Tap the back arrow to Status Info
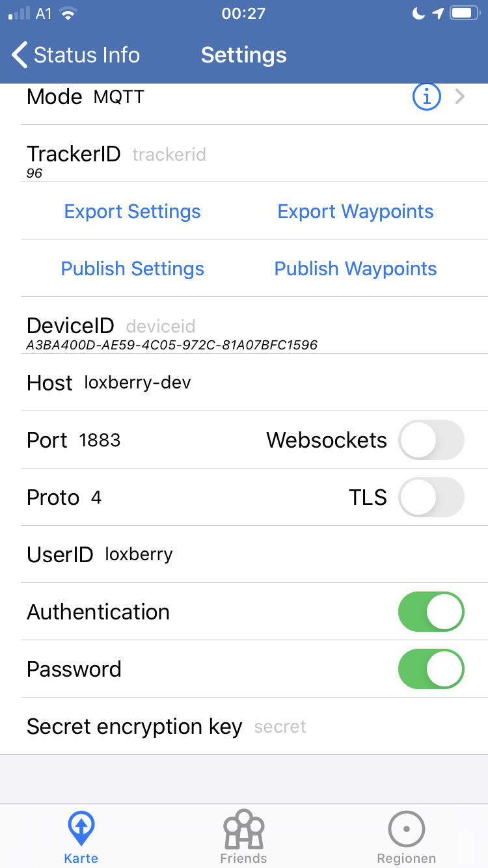Image resolution: width=488 pixels, height=868 pixels. [x=21, y=55]
